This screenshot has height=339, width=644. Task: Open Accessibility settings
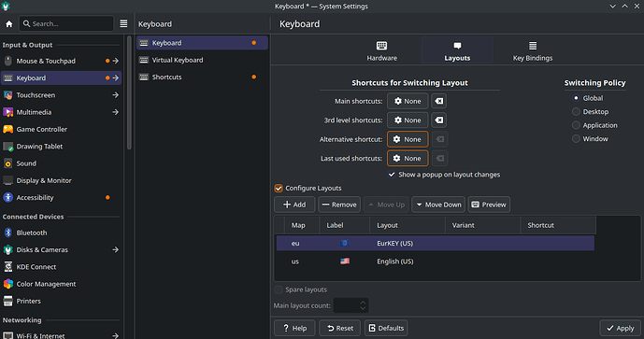click(61, 197)
